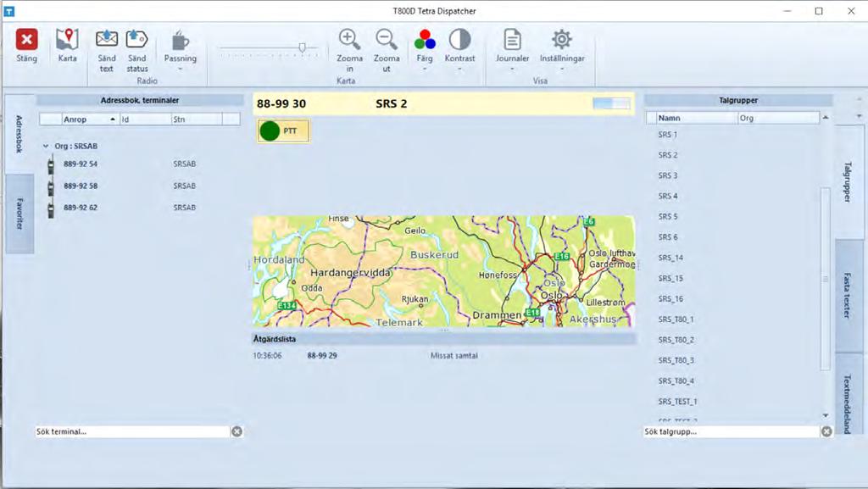Click the radio icon for 889-92 62
868x489 pixels.
[x=51, y=208]
